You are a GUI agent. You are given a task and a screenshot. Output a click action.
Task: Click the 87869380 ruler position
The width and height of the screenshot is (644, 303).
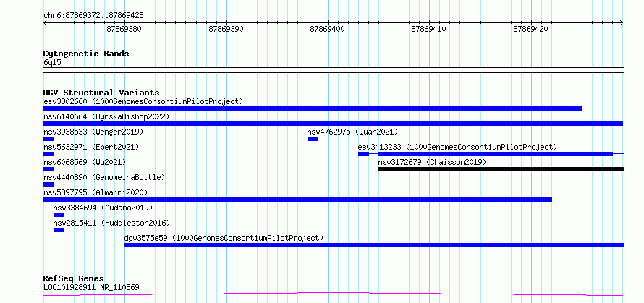click(x=124, y=29)
